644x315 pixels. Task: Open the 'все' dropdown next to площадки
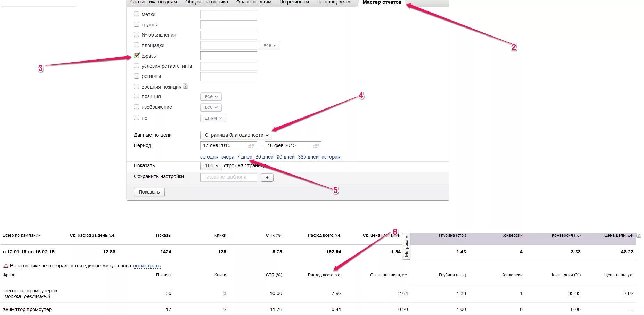tap(270, 45)
